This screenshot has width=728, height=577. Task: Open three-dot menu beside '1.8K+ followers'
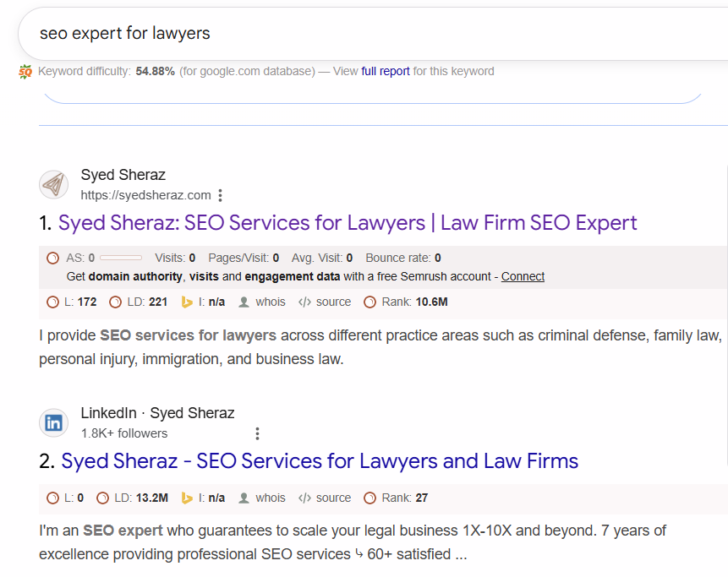(257, 433)
